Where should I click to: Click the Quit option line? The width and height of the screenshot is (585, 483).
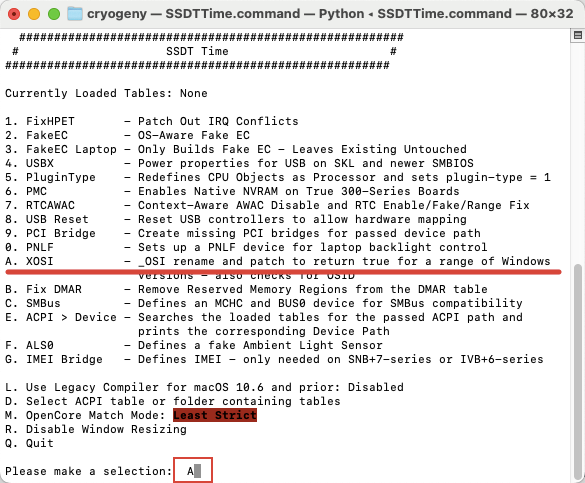pos(29,443)
